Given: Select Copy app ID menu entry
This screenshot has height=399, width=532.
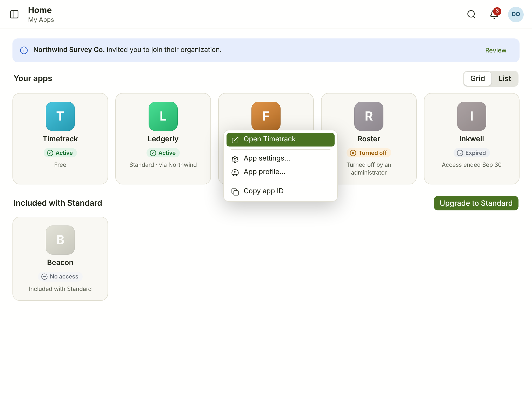Looking at the screenshot, I should [x=281, y=191].
